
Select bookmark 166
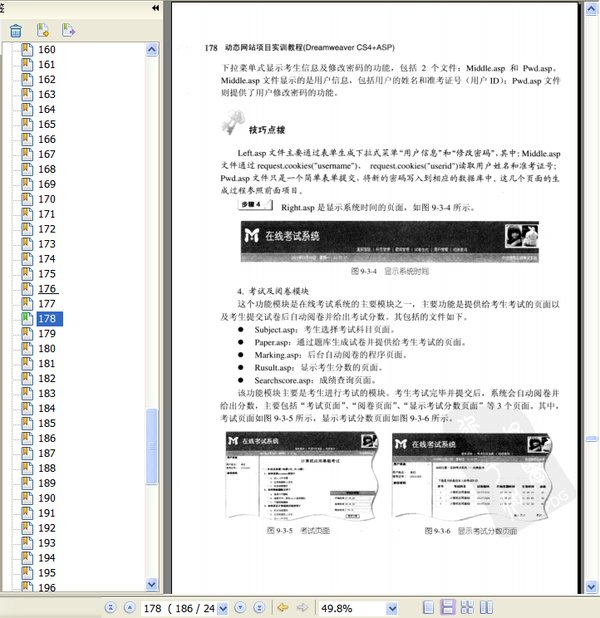(x=47, y=140)
